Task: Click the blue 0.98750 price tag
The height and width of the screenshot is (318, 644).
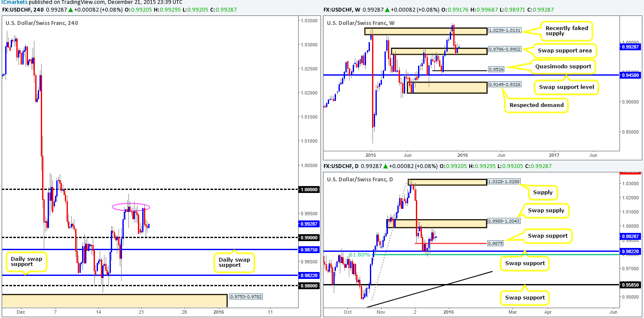Action: tap(309, 249)
